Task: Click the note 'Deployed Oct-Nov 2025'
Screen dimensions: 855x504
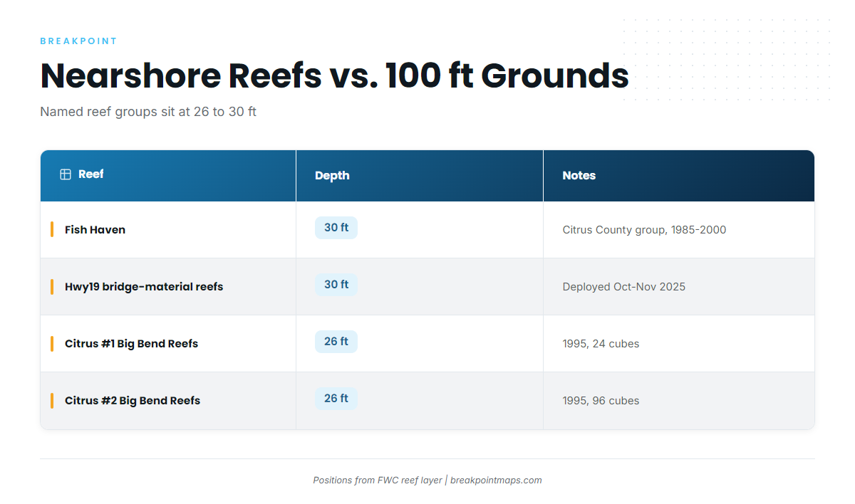Action: click(x=624, y=287)
